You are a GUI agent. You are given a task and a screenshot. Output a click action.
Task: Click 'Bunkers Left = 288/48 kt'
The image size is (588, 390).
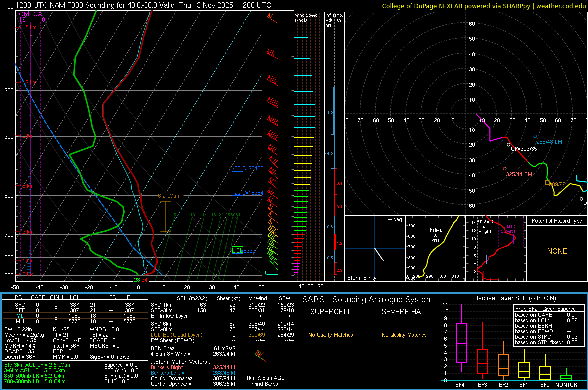point(193,373)
